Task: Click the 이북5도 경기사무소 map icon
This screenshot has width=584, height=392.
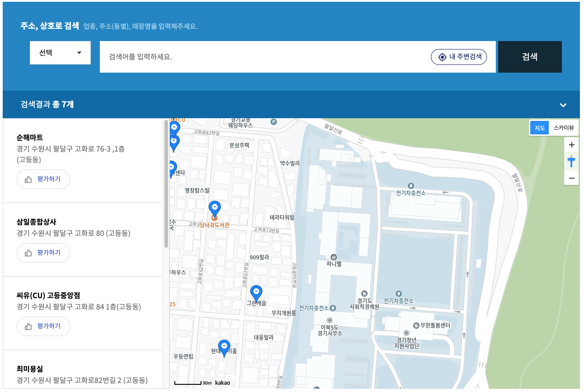Action: point(329,320)
